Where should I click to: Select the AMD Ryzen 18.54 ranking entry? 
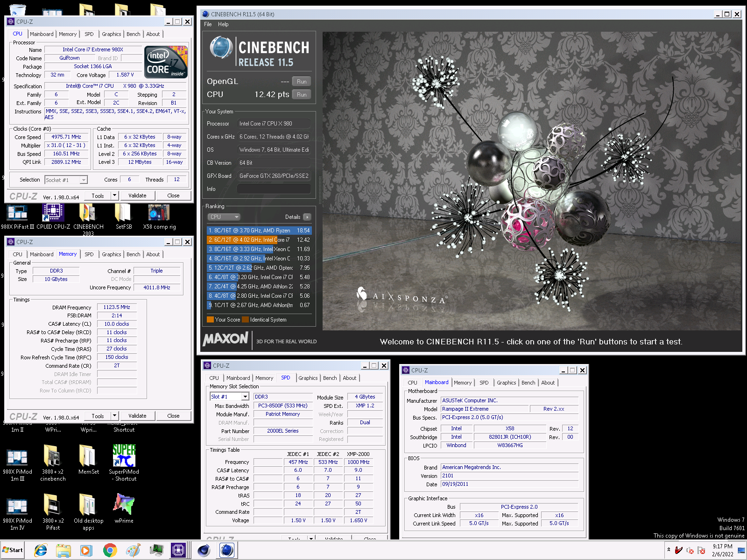259,231
